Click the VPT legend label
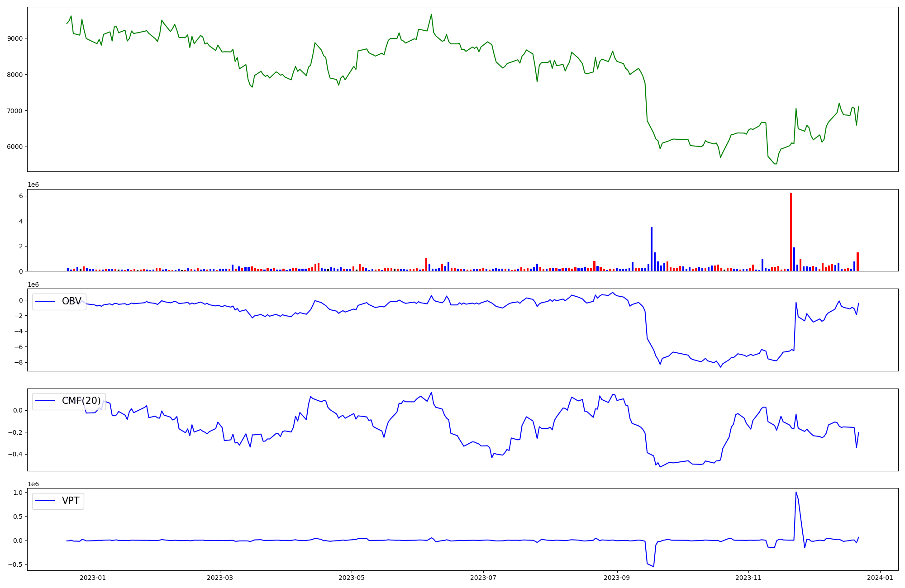Viewport: 905px width, 588px height. click(71, 501)
